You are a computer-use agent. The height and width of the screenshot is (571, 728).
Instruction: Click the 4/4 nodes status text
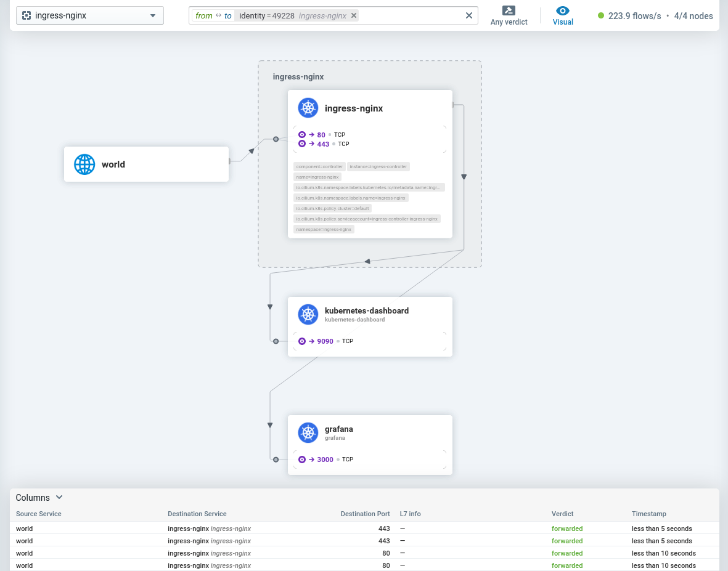pos(693,16)
